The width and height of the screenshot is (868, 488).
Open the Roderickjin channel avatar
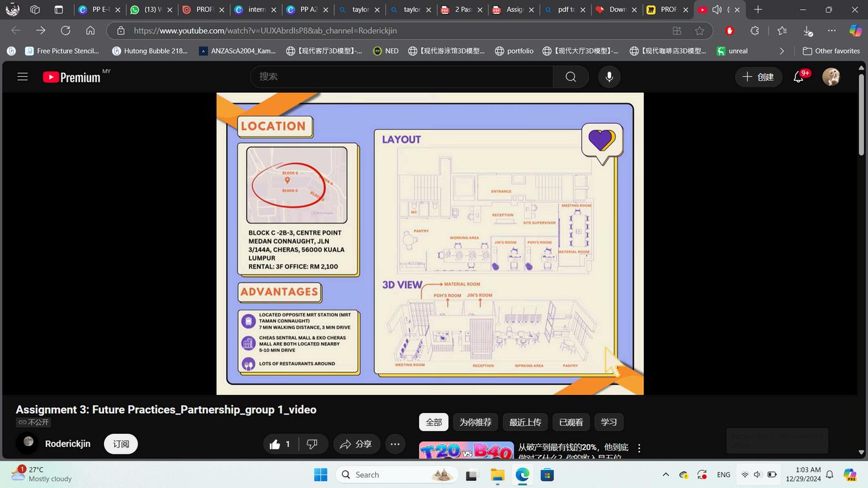[x=28, y=443]
